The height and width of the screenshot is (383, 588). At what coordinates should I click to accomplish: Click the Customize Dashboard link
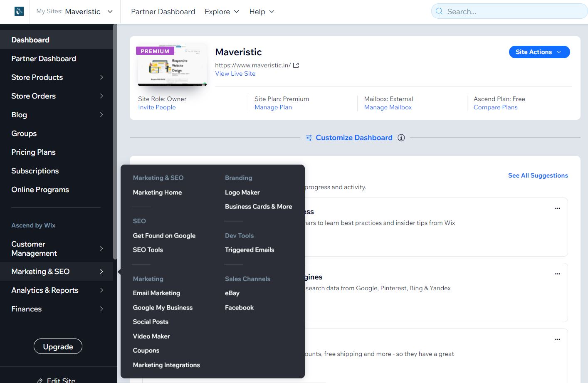pos(354,138)
